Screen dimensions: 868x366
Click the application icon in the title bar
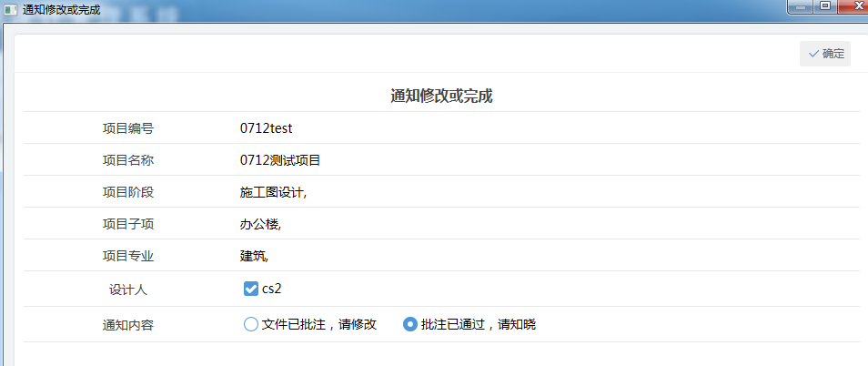(x=11, y=8)
